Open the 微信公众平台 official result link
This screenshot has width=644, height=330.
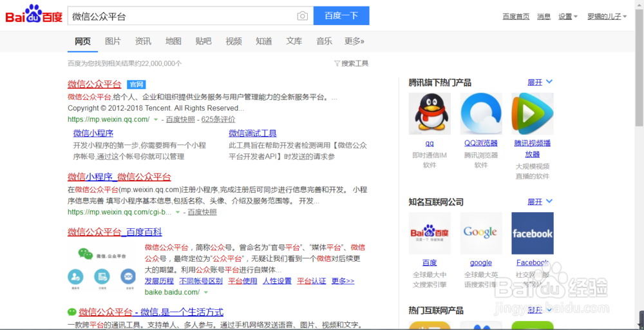(95, 84)
